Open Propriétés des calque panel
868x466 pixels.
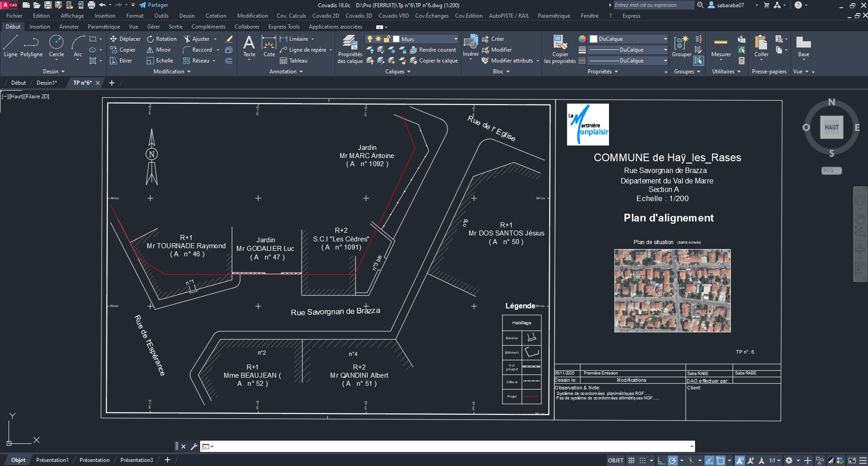pyautogui.click(x=350, y=50)
